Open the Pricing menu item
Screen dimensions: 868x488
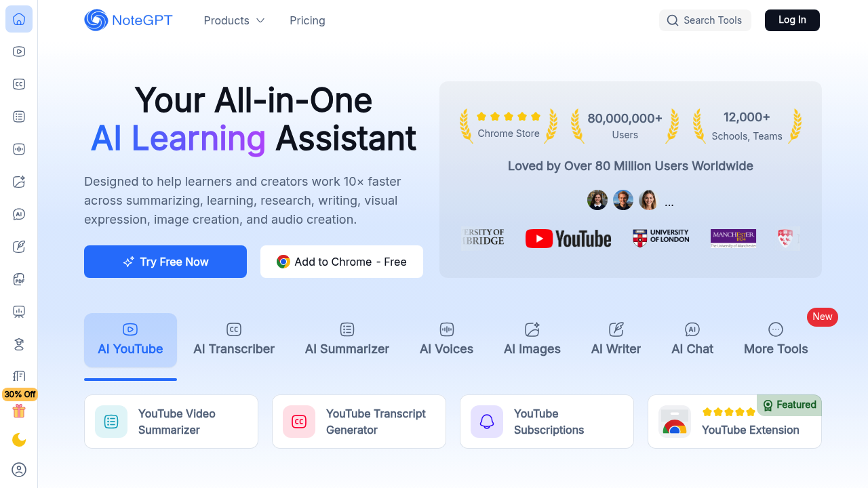[307, 20]
